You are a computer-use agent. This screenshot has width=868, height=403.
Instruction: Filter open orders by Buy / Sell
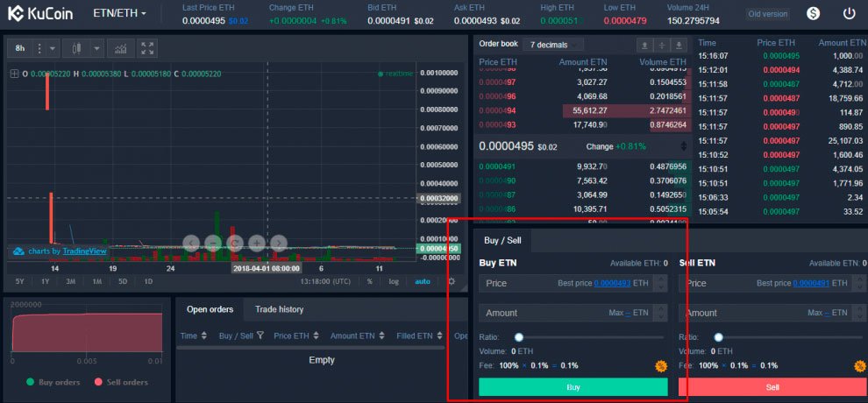241,336
